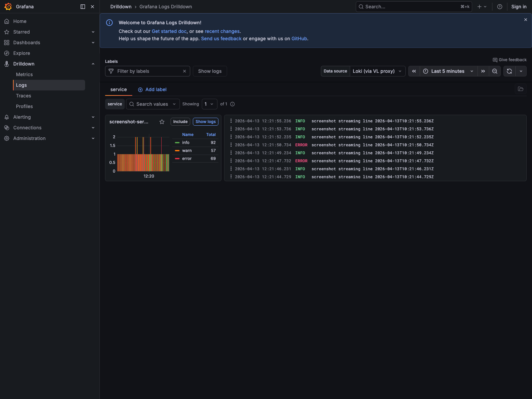Open the Last 5 minutes time picker
The image size is (532, 399).
tap(449, 71)
